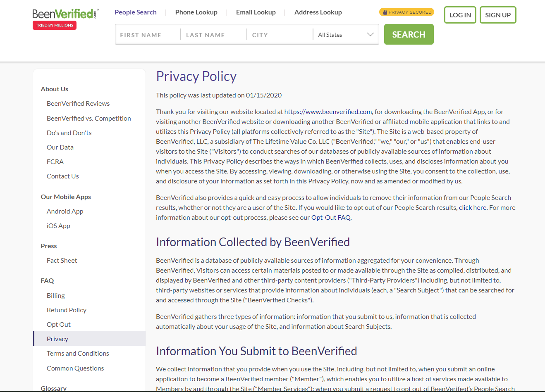Screen dimensions: 545x392
Task: Switch to Email Lookup tab
Action: click(256, 12)
